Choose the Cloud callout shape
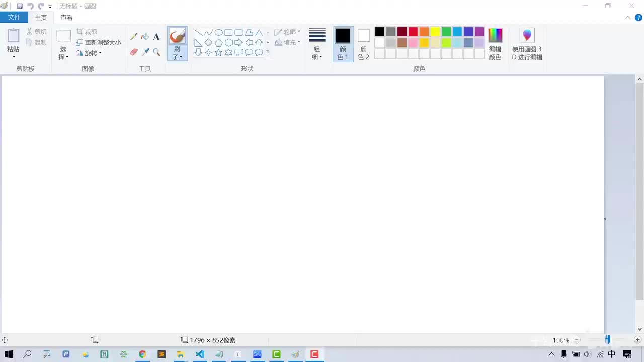The image size is (644, 362). point(259,52)
